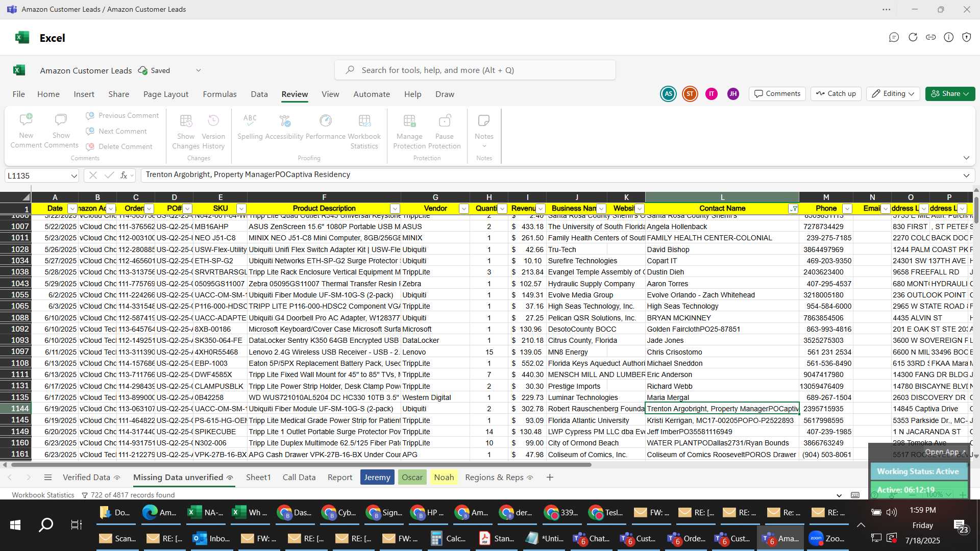The width and height of the screenshot is (980, 551).
Task: Switch to the Automate ribbon tab
Action: 372,94
